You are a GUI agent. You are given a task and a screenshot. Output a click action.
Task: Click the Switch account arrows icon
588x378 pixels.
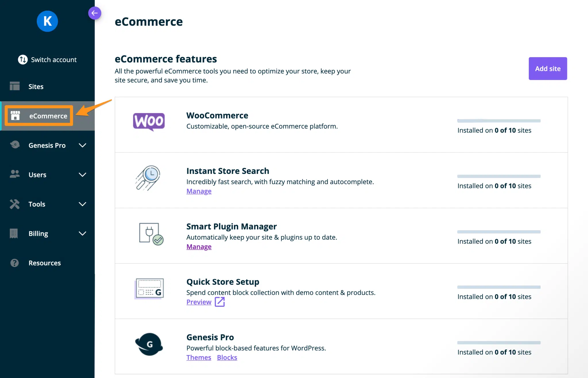[x=23, y=60]
